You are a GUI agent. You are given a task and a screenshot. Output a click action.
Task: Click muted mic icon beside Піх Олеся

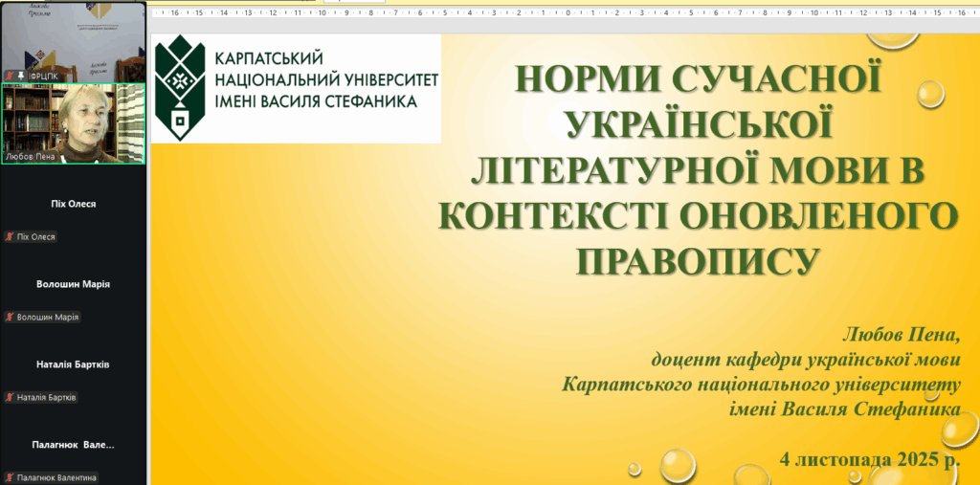(x=10, y=236)
